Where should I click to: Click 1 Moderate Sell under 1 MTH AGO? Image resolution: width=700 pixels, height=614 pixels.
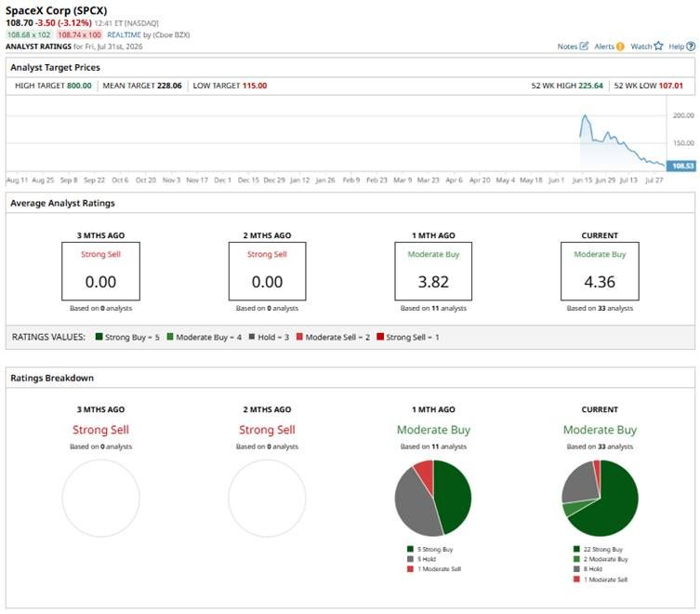(x=434, y=568)
